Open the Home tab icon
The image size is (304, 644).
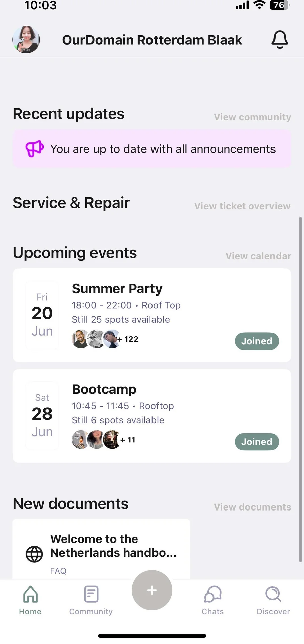[x=30, y=594]
